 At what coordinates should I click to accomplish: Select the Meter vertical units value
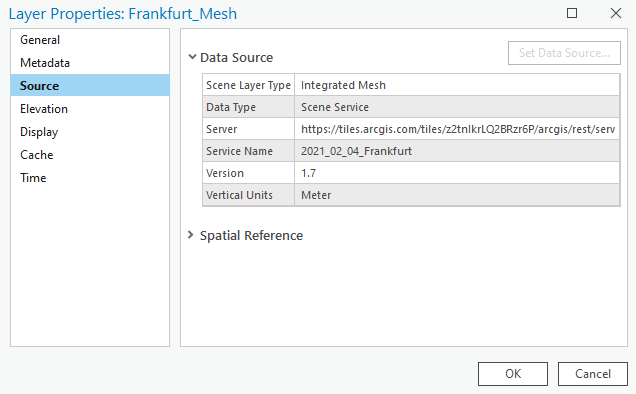(457, 195)
